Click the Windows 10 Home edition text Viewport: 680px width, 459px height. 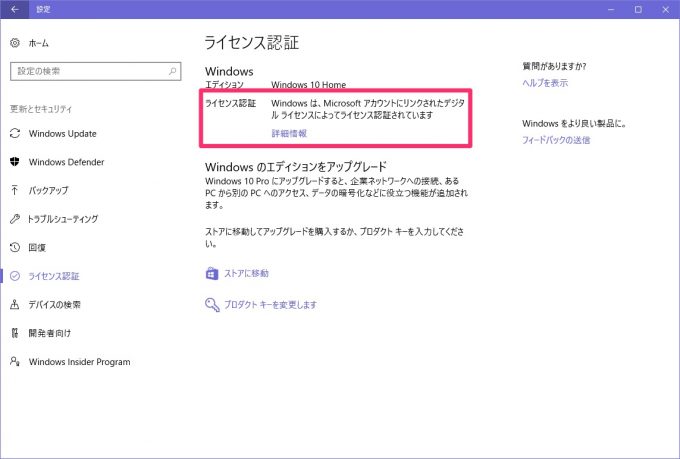309,85
